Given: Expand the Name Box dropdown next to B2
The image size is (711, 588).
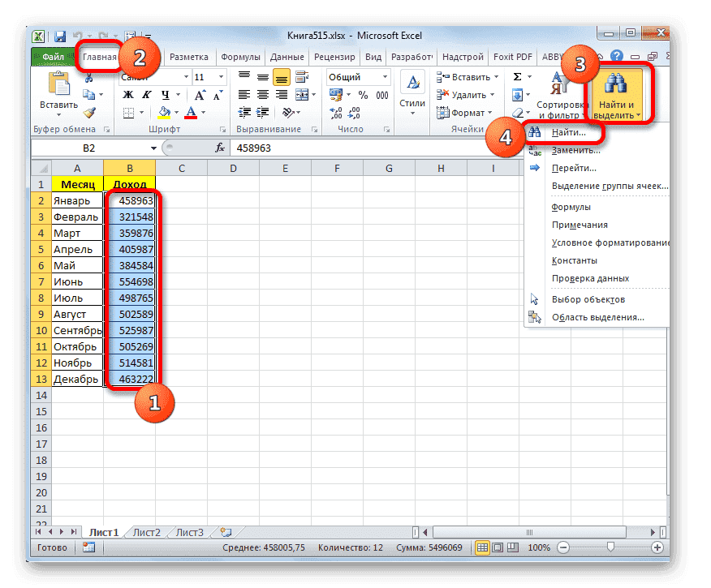Looking at the screenshot, I should point(153,148).
